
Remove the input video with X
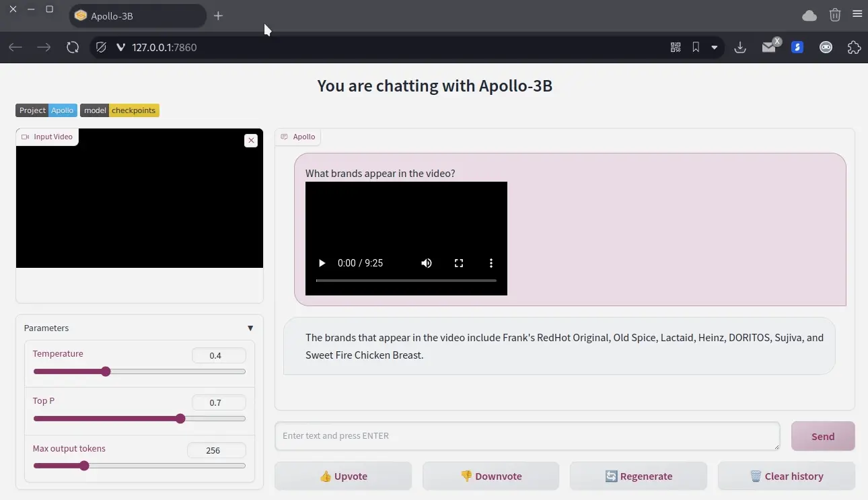[x=251, y=140]
